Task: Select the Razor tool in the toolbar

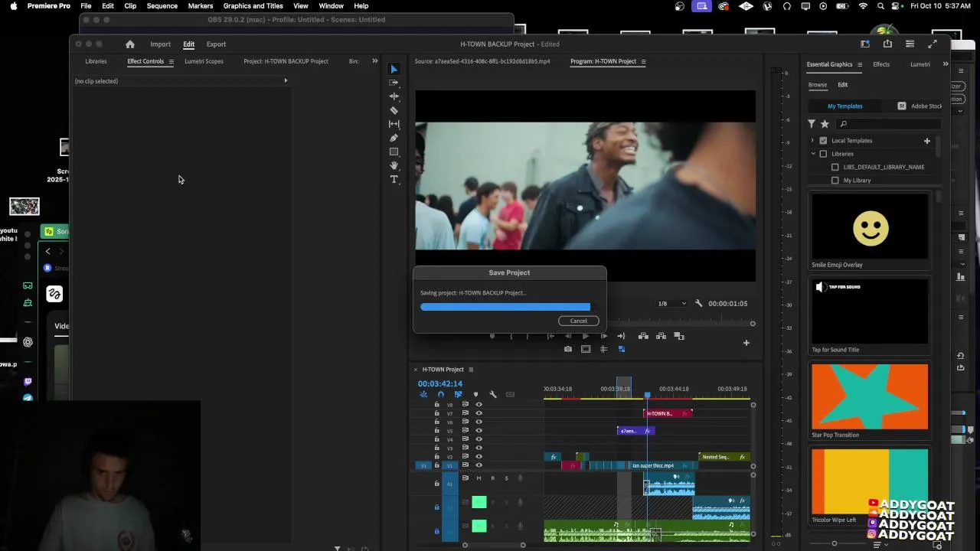Action: 394,110
